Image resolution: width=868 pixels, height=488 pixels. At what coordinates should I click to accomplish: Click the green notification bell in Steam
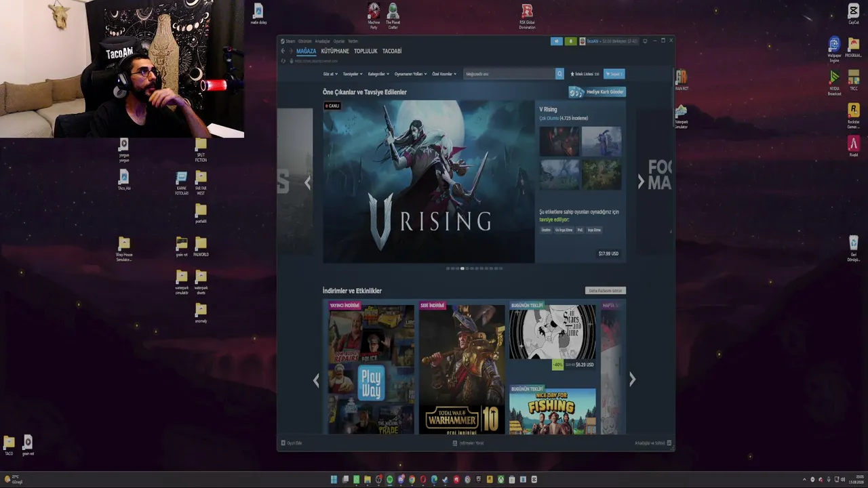coord(571,41)
